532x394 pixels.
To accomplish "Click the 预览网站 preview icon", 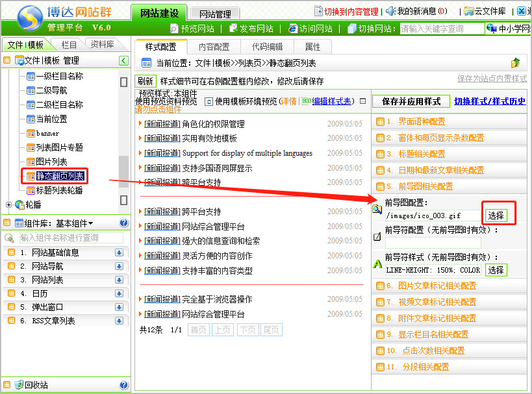I will coord(174,29).
